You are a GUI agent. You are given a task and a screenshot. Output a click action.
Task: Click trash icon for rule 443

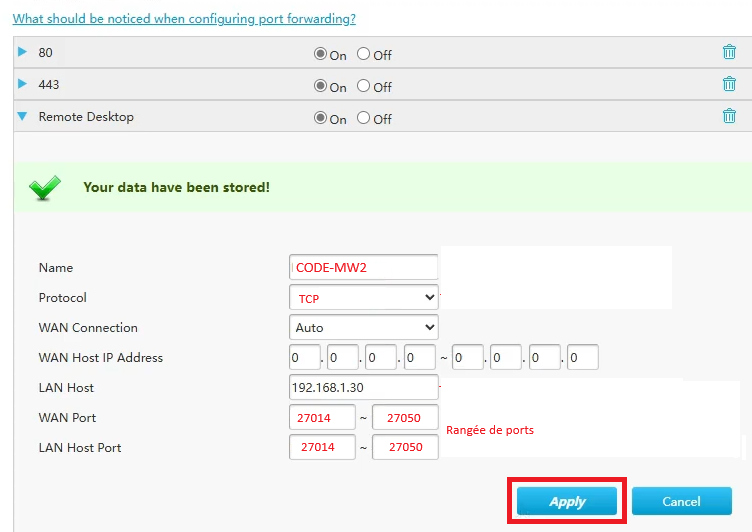click(729, 85)
